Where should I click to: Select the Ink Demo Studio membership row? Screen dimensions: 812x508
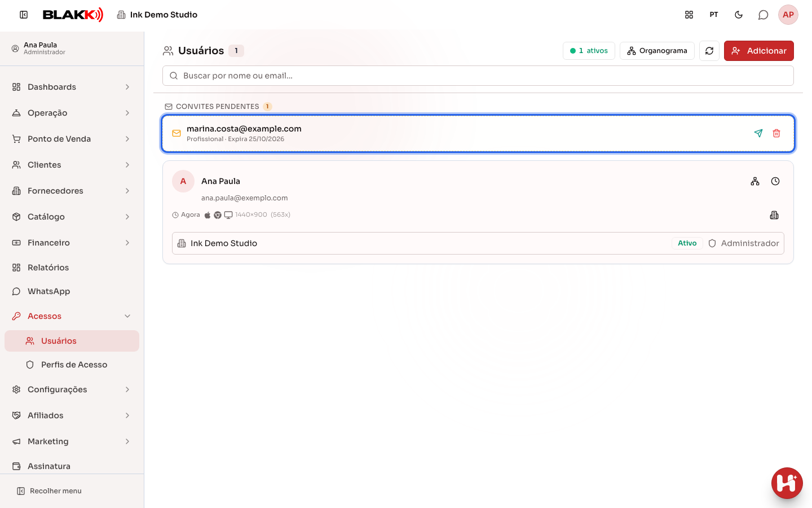pos(478,243)
